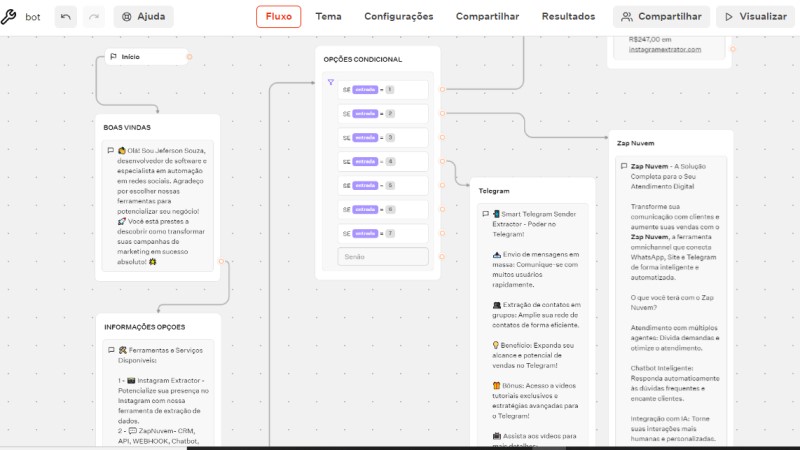
Task: Undo the last action
Action: click(x=65, y=16)
